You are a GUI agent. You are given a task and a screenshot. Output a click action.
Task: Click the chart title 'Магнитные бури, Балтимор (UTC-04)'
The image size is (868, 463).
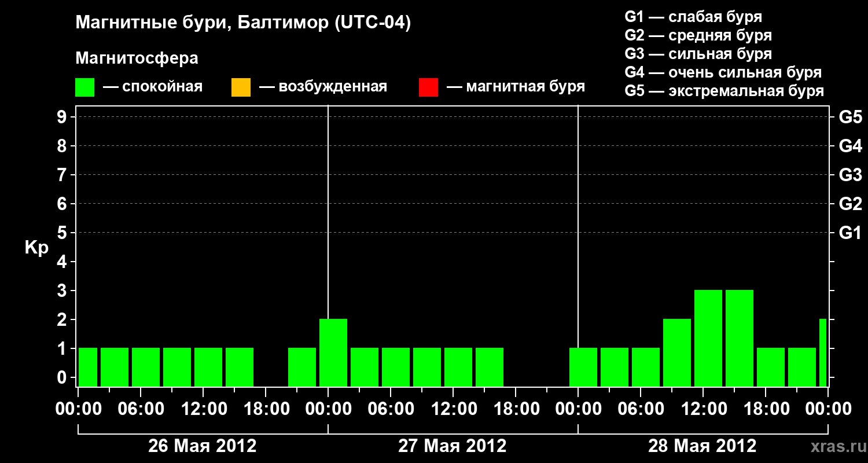click(243, 23)
